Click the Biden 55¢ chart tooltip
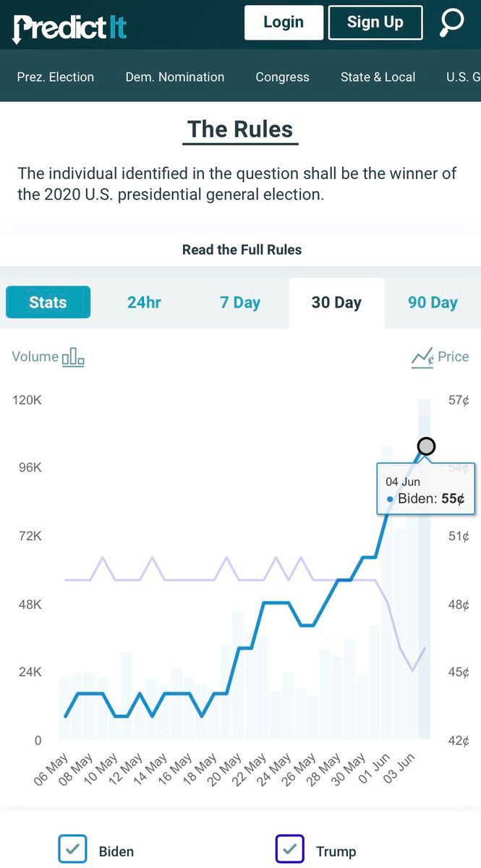The height and width of the screenshot is (868, 481). tap(425, 490)
